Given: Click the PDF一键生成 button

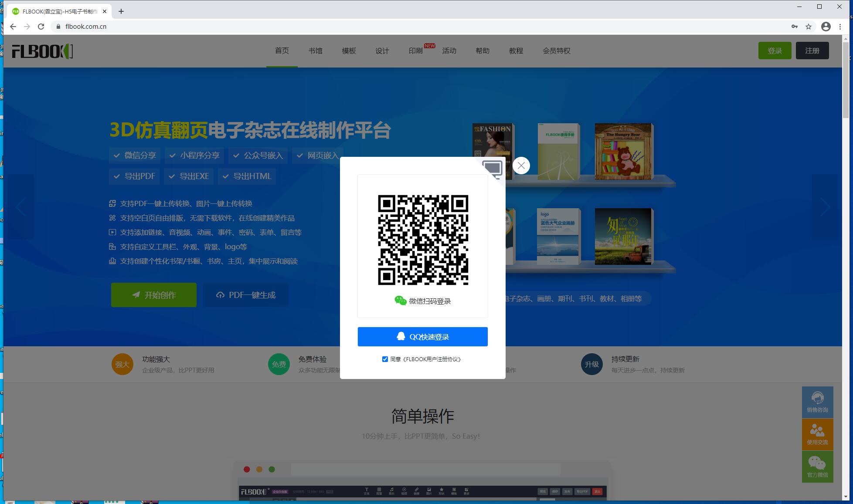Looking at the screenshot, I should click(246, 295).
